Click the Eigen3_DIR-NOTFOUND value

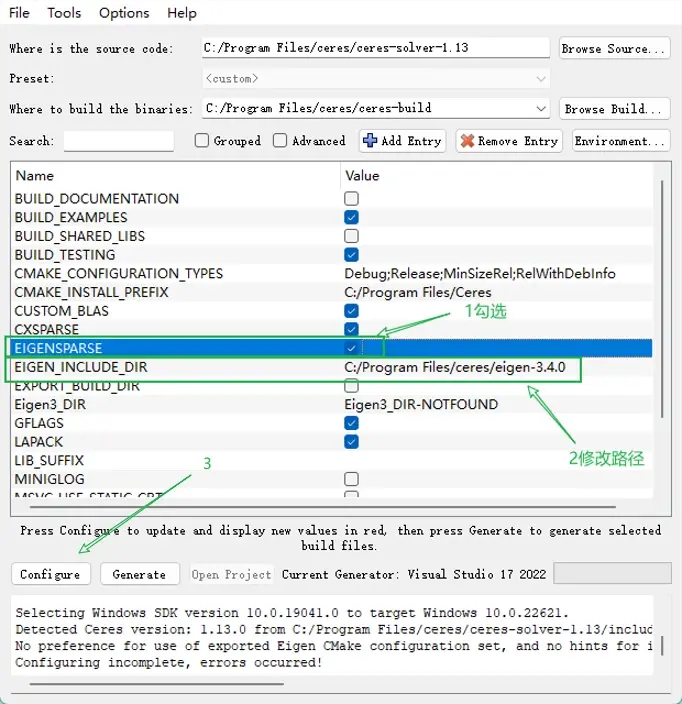tap(421, 405)
